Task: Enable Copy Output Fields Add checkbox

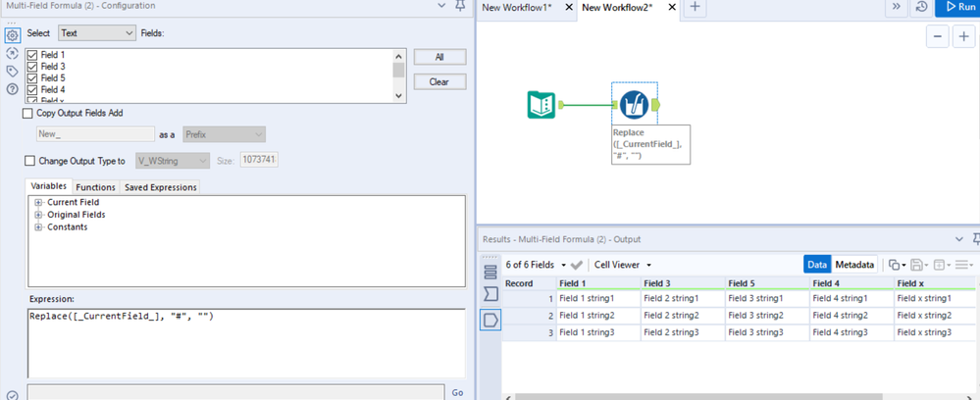Action: pos(27,113)
